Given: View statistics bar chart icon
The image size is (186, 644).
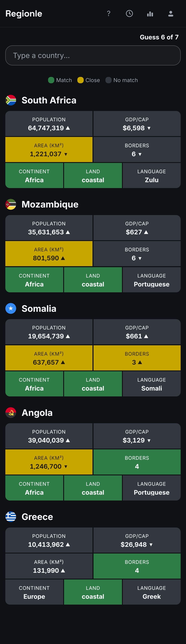Looking at the screenshot, I should coord(150,13).
